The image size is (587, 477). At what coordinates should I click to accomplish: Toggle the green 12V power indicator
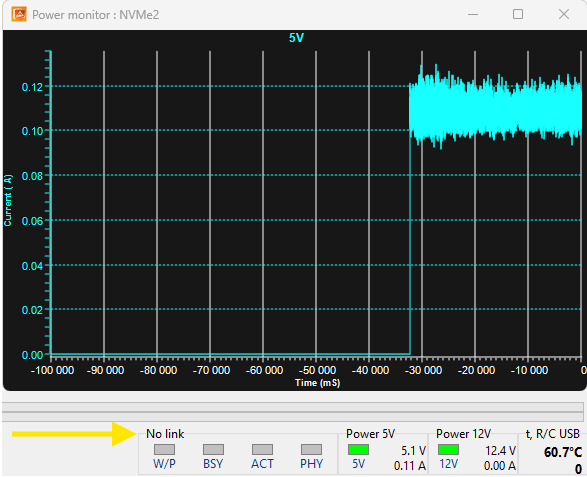click(448, 449)
